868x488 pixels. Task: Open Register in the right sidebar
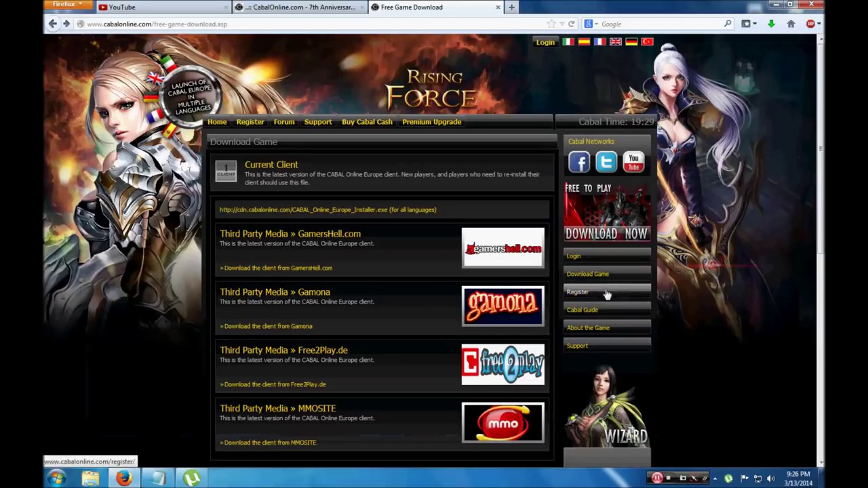tap(607, 292)
